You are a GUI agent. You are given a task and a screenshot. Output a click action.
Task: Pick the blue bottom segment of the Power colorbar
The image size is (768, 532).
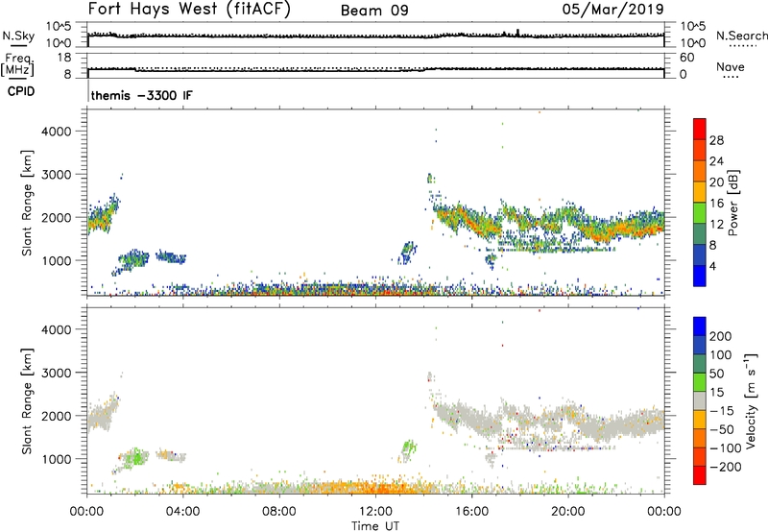pyautogui.click(x=700, y=276)
